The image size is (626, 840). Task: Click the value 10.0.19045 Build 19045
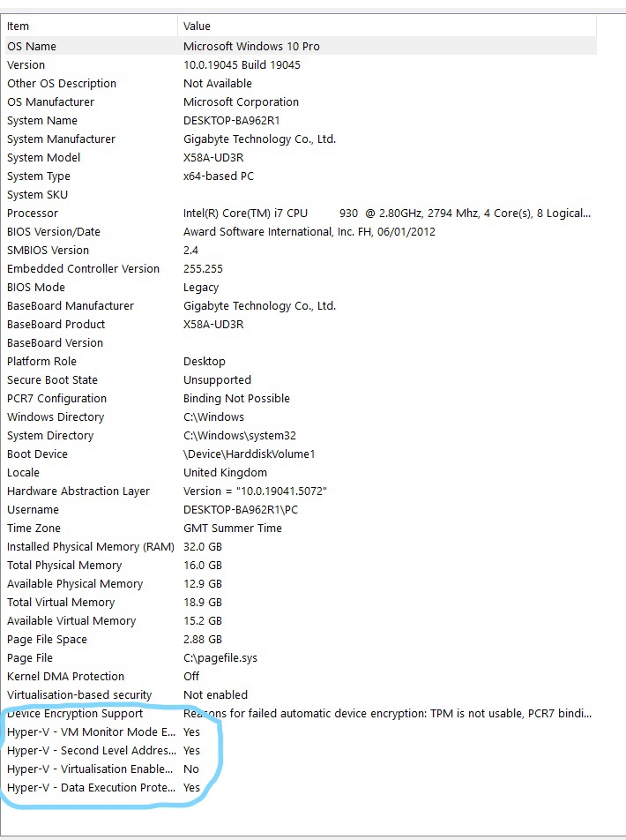pyautogui.click(x=242, y=64)
